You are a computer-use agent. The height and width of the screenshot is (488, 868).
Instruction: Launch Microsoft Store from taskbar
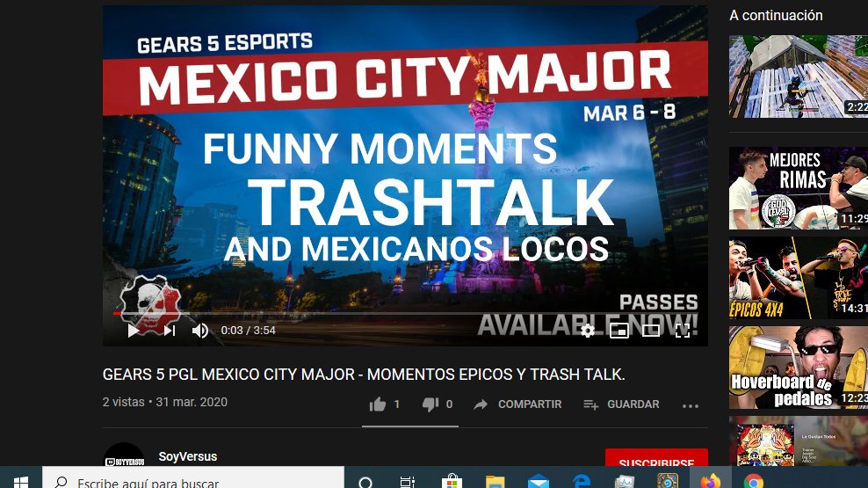click(x=452, y=481)
